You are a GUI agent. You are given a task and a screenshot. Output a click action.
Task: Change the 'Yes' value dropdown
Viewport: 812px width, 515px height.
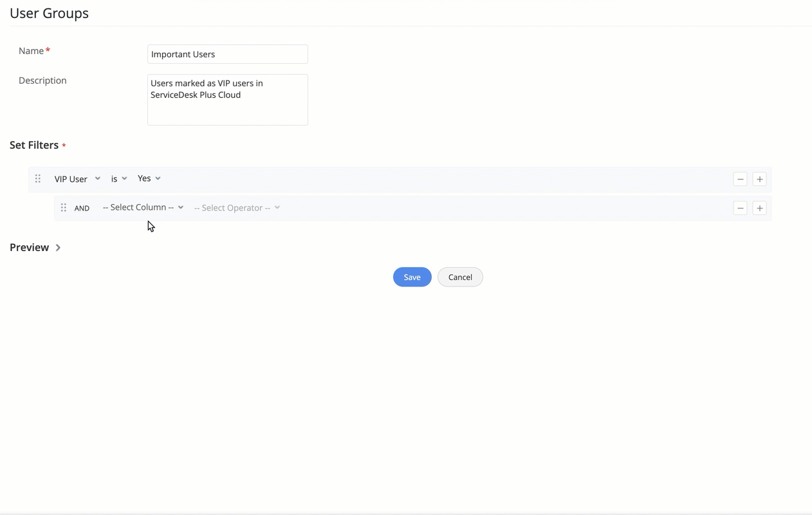(149, 178)
